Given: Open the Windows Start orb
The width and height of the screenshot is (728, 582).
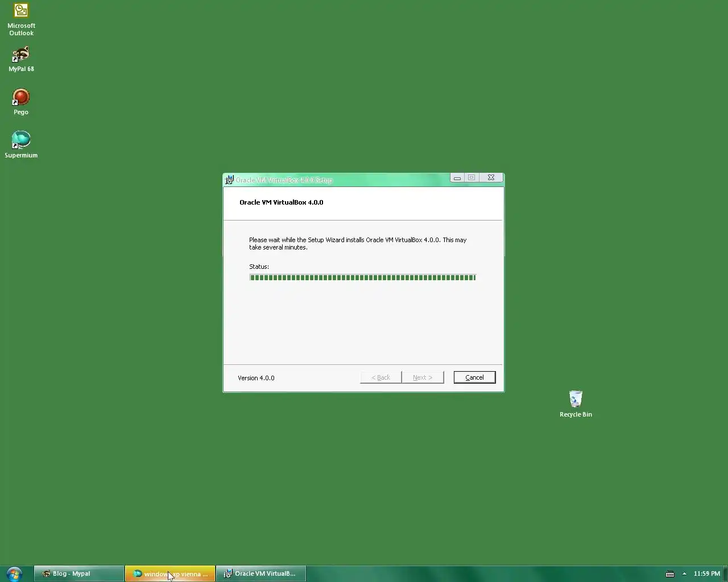Looking at the screenshot, I should pos(14,573).
